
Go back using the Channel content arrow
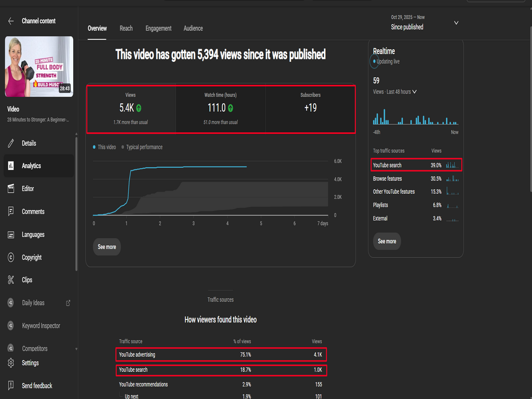coord(11,21)
